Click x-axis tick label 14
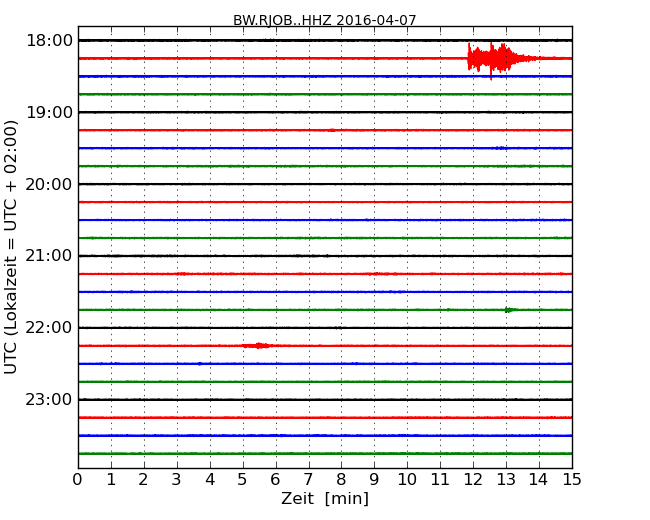 [539, 480]
